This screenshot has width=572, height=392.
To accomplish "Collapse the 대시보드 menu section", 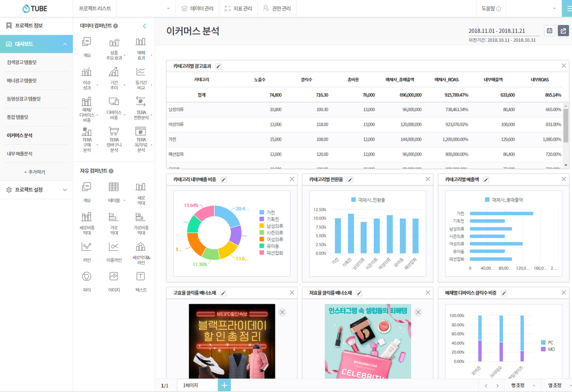I will coord(65,44).
